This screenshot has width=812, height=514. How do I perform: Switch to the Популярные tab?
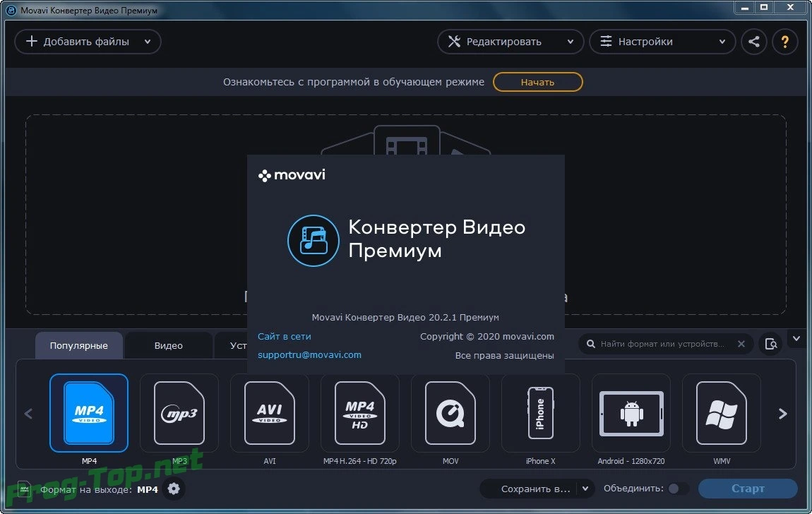point(78,345)
